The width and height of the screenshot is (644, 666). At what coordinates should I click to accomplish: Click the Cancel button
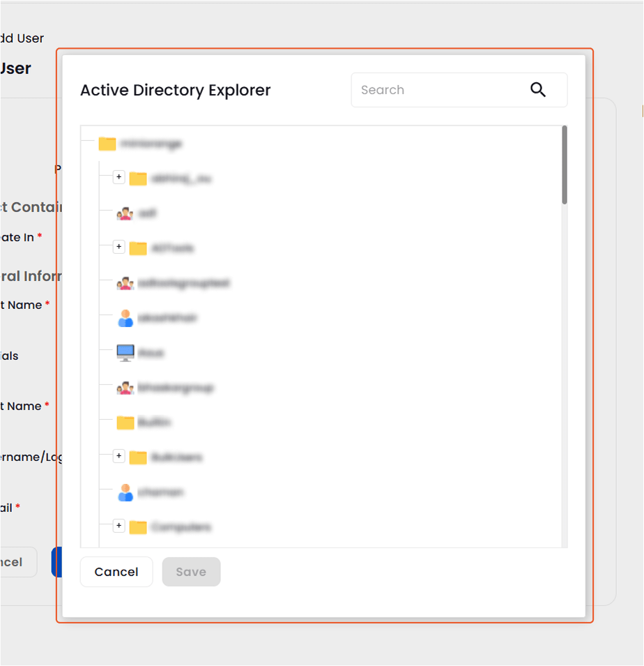click(x=116, y=571)
